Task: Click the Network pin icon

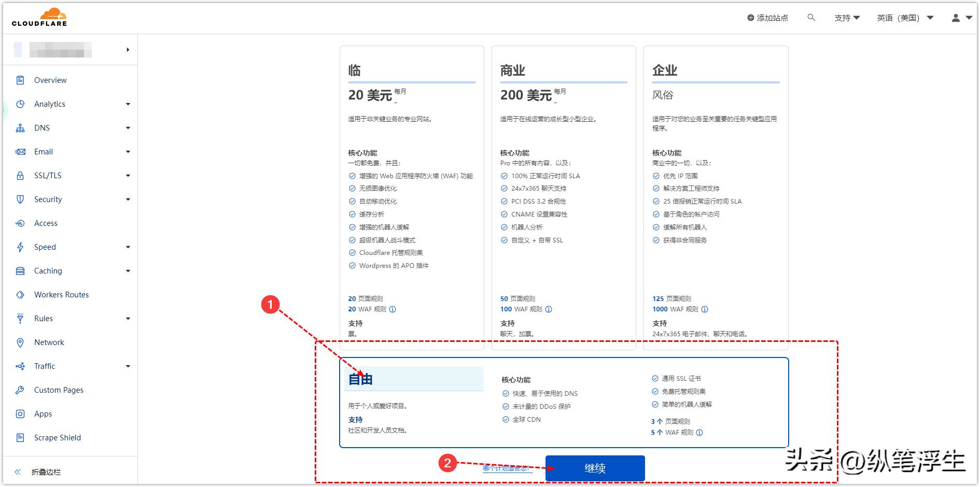Action: (x=20, y=342)
